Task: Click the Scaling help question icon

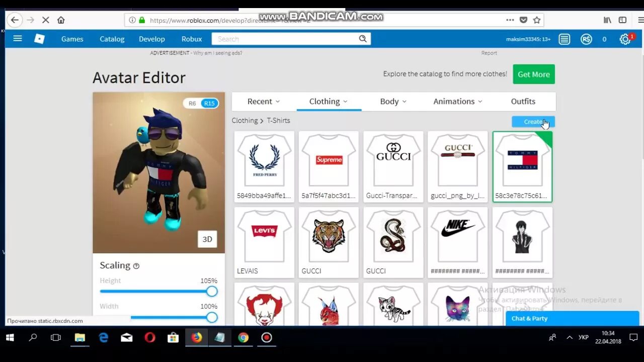Action: (x=136, y=266)
